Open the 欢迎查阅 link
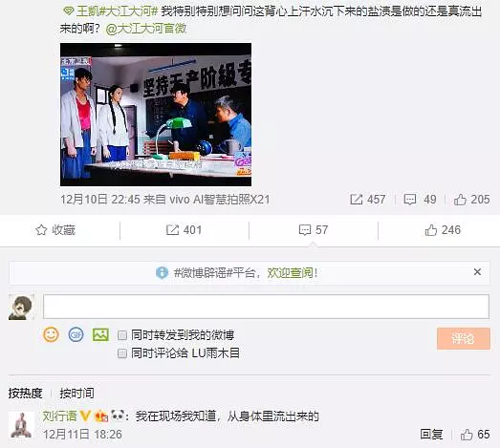 [290, 273]
